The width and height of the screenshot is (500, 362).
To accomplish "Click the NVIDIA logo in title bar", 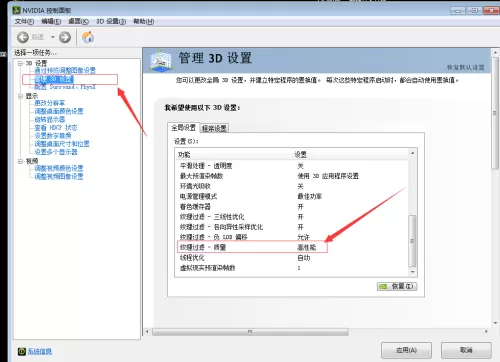I will (16, 10).
